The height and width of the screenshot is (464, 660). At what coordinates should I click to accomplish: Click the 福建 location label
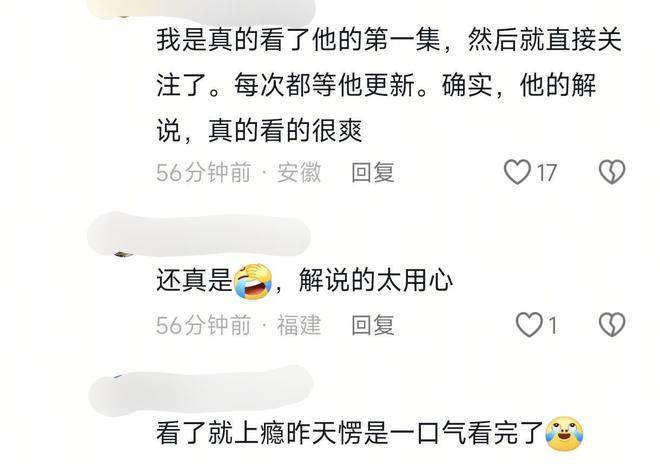tap(299, 325)
